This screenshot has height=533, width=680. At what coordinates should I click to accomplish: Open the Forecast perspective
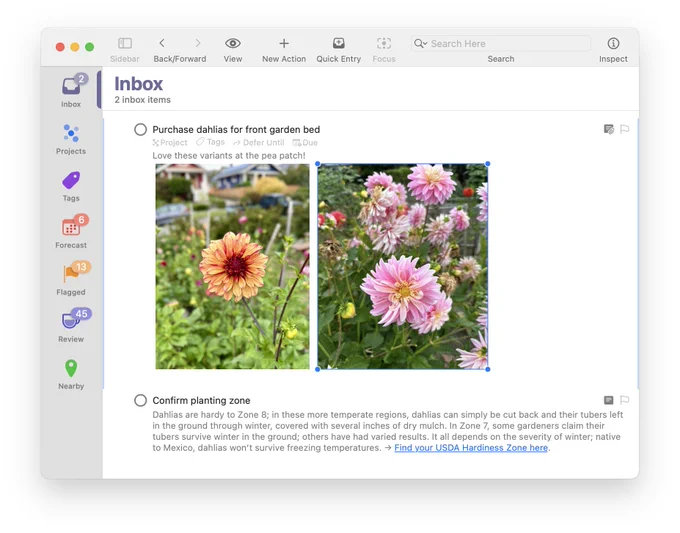click(x=71, y=232)
